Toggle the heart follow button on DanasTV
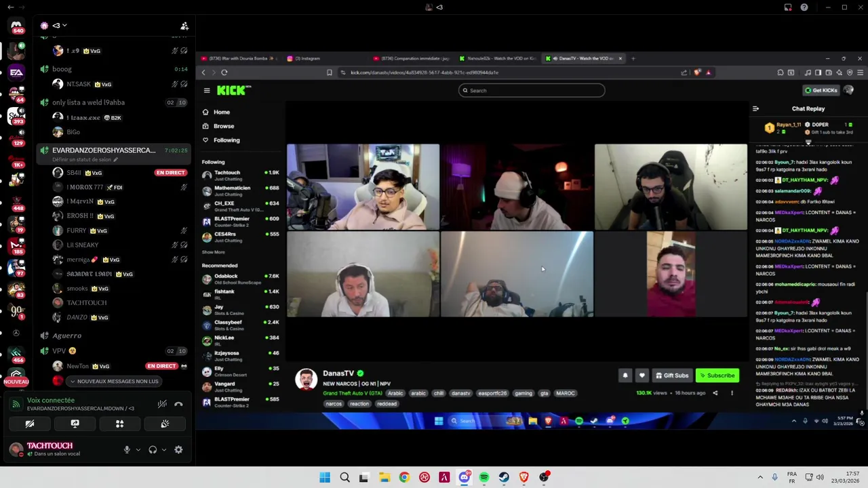 [642, 375]
